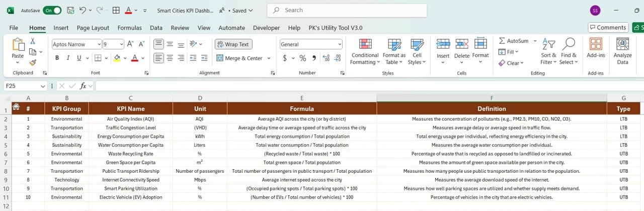The height and width of the screenshot is (211, 644).
Task: Open the fill color dropdown arrow
Action: (x=125, y=58)
